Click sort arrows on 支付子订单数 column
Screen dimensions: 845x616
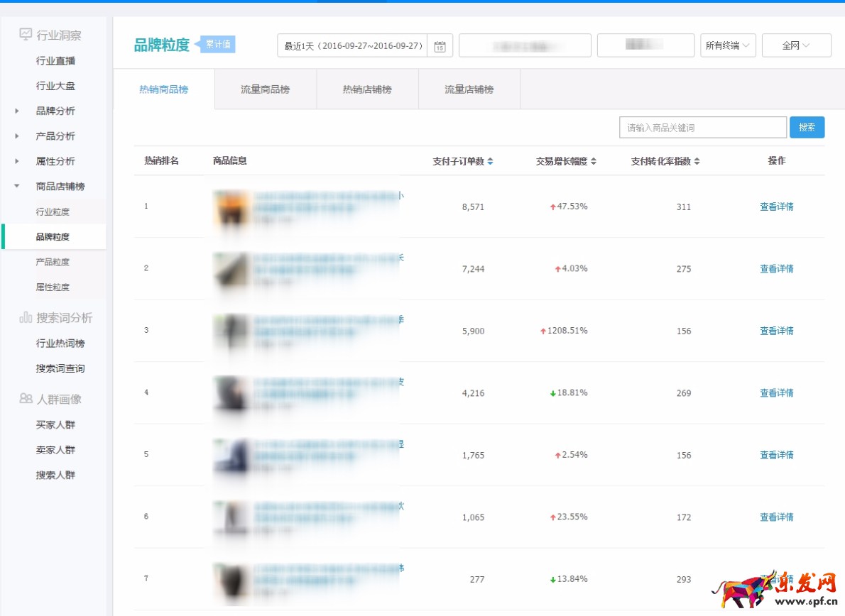point(490,162)
